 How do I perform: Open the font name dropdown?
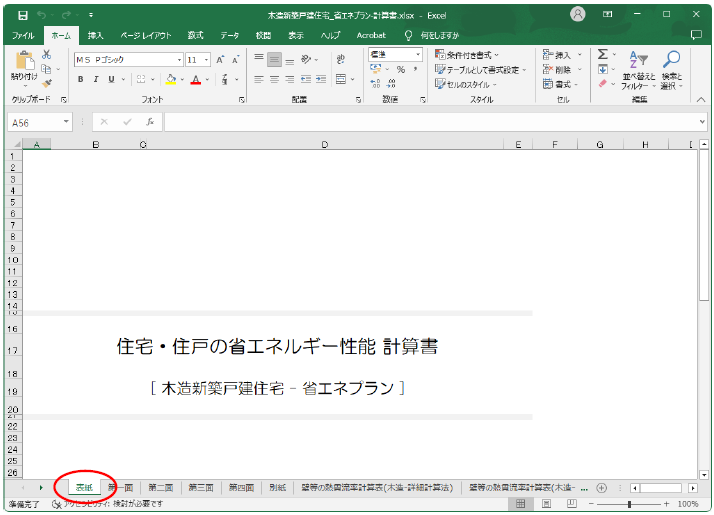coord(179,60)
